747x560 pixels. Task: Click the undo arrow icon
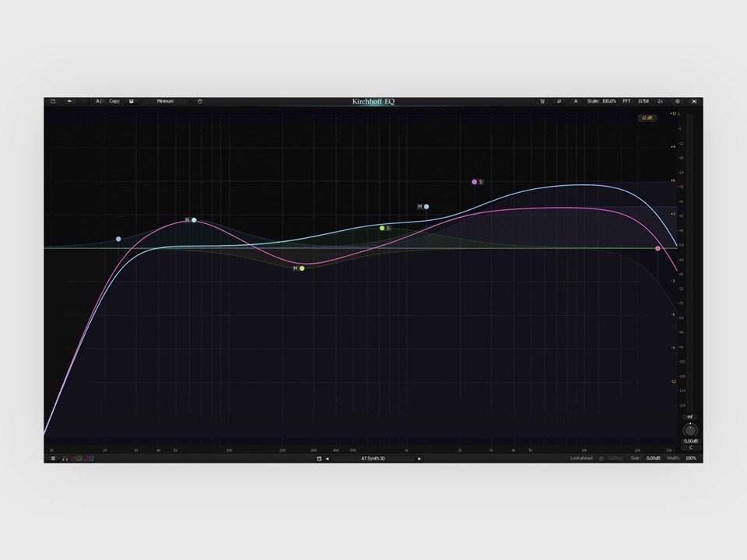point(69,101)
